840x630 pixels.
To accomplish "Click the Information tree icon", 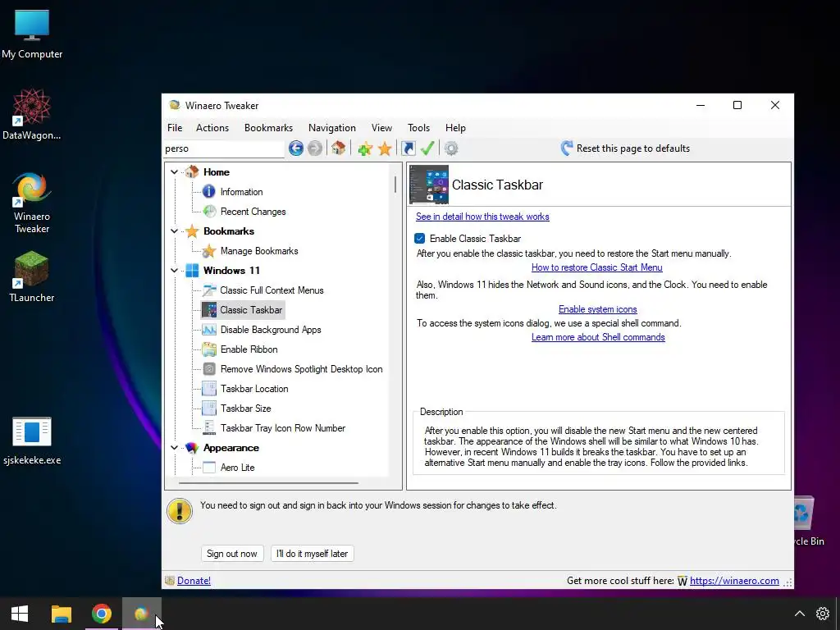I will (x=209, y=192).
